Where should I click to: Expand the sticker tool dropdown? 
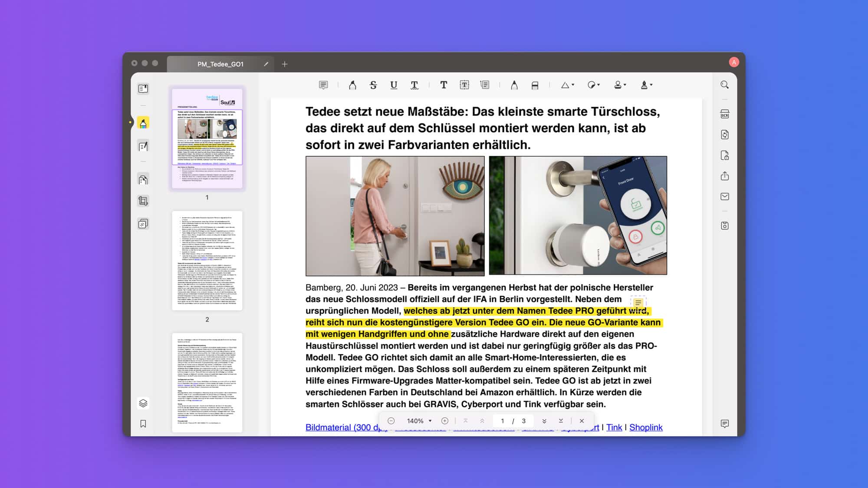(x=593, y=85)
